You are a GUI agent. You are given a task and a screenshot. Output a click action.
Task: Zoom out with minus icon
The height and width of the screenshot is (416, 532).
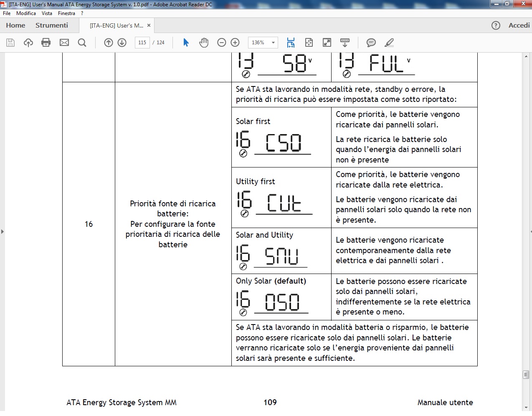tap(222, 43)
